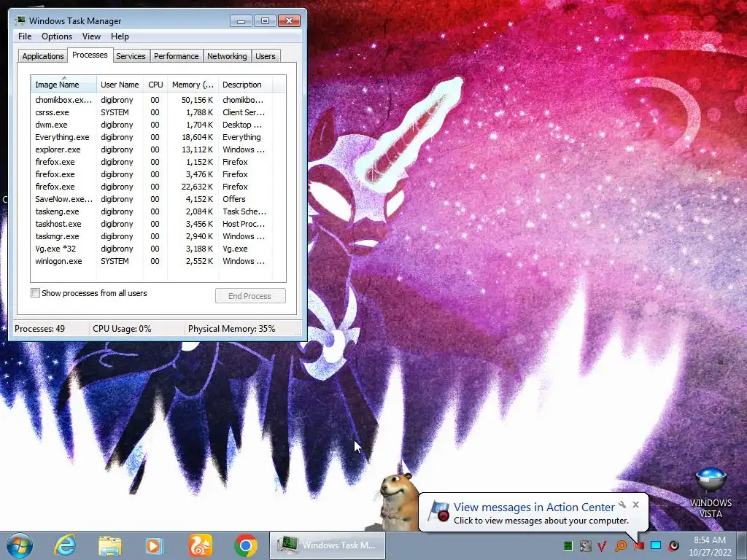Open the Start menu orb
The height and width of the screenshot is (560, 747).
click(20, 545)
